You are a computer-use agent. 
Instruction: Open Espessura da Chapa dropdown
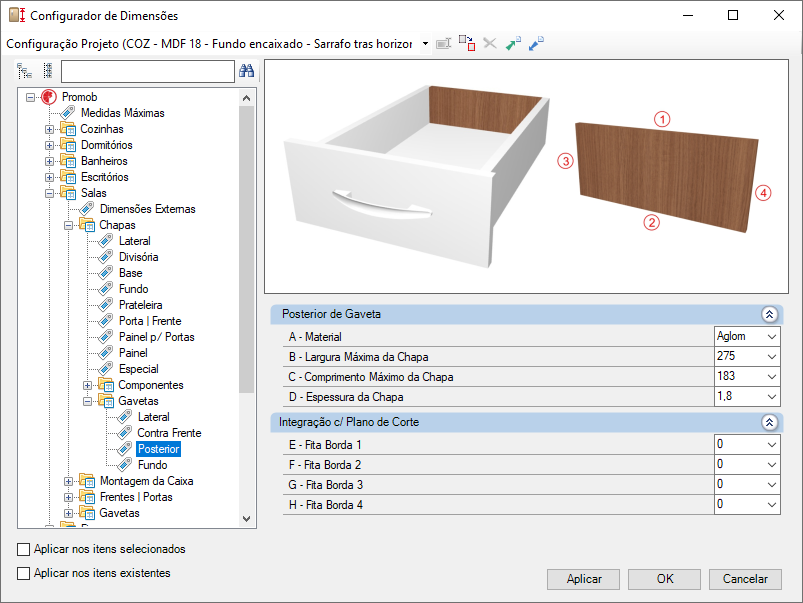click(x=772, y=397)
